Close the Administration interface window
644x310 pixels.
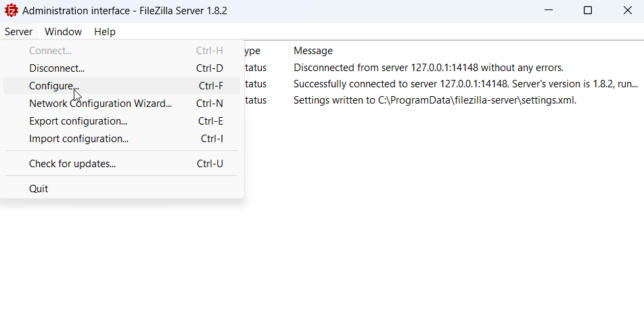point(627,10)
